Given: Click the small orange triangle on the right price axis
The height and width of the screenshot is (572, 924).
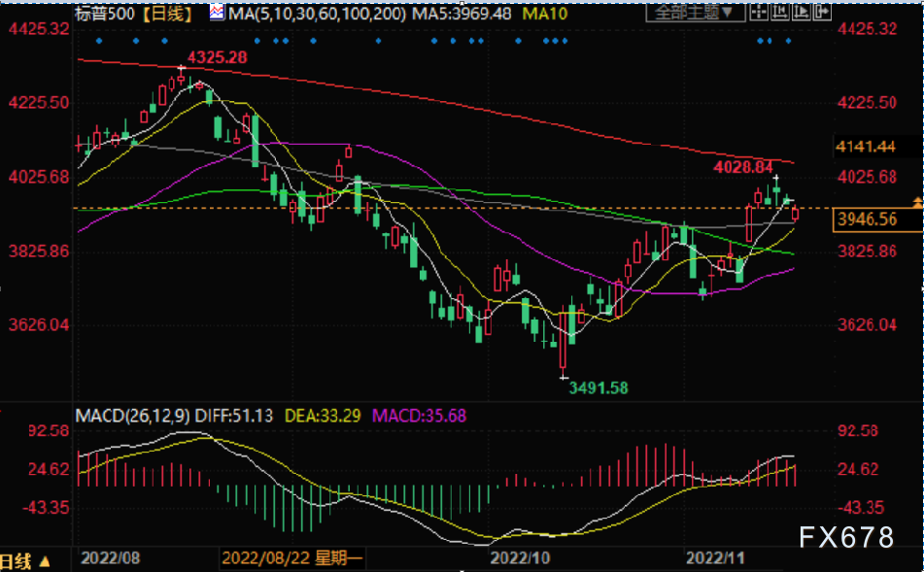Looking at the screenshot, I should click(916, 201).
